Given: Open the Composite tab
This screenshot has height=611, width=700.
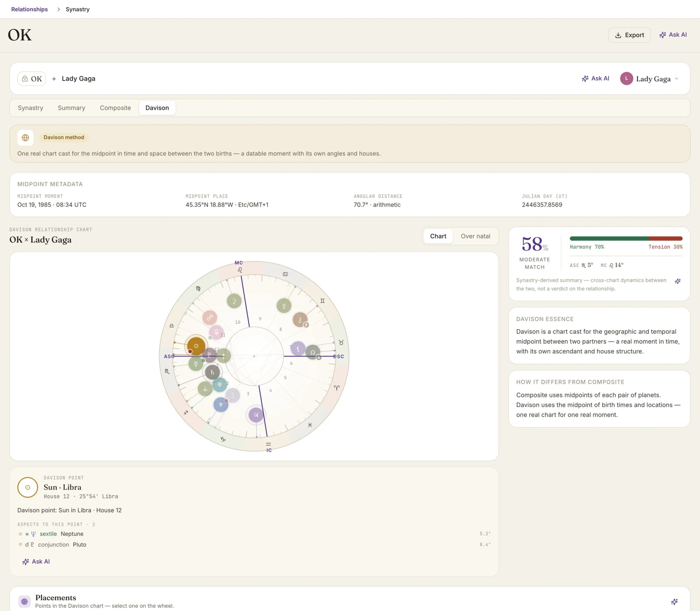Looking at the screenshot, I should point(115,108).
